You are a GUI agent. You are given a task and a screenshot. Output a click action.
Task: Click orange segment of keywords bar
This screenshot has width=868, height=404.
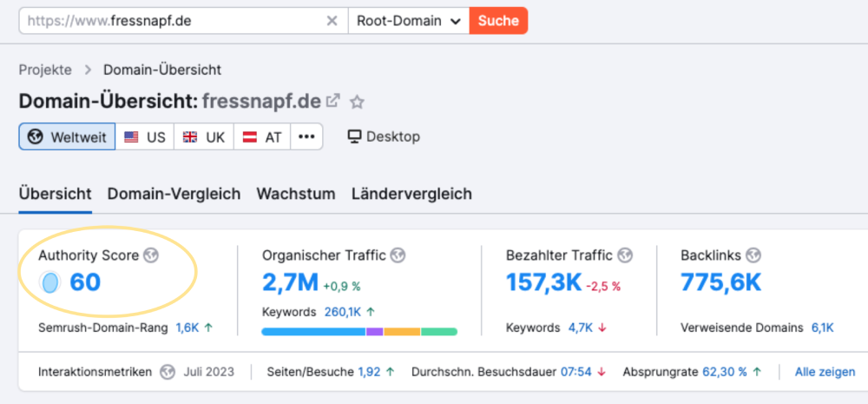(x=402, y=332)
